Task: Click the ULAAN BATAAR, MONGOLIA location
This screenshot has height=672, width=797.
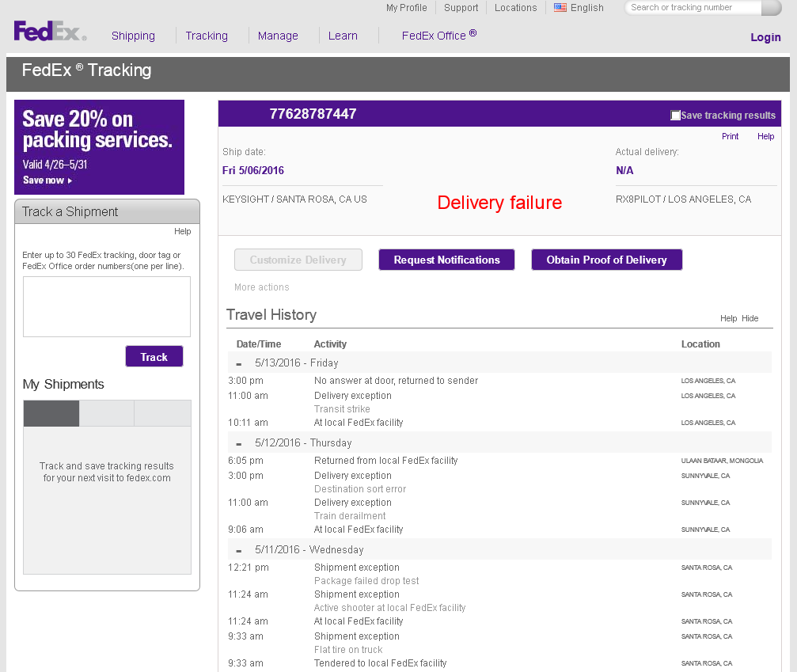Action: click(x=723, y=461)
